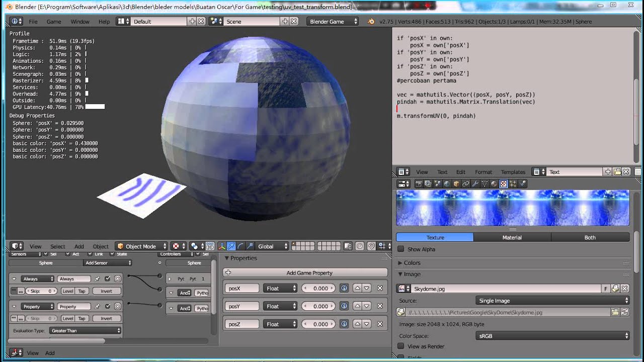Open Templates menu in text editor

click(x=513, y=172)
